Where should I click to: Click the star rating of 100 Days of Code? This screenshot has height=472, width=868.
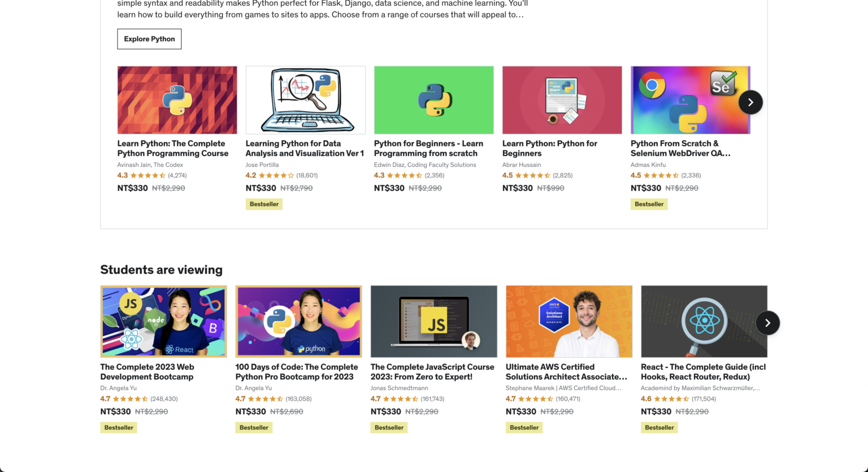(266, 399)
